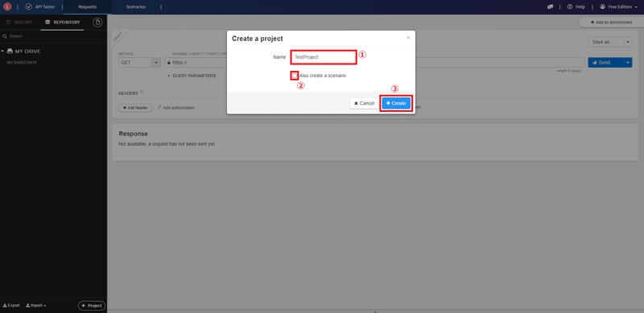
Task: Select the My Drive folder
Action: 24,51
